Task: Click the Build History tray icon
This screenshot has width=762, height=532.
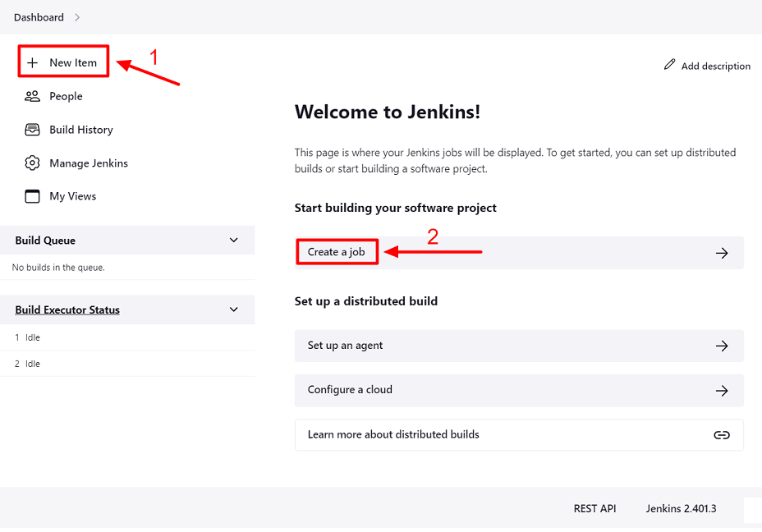Action: coord(32,130)
